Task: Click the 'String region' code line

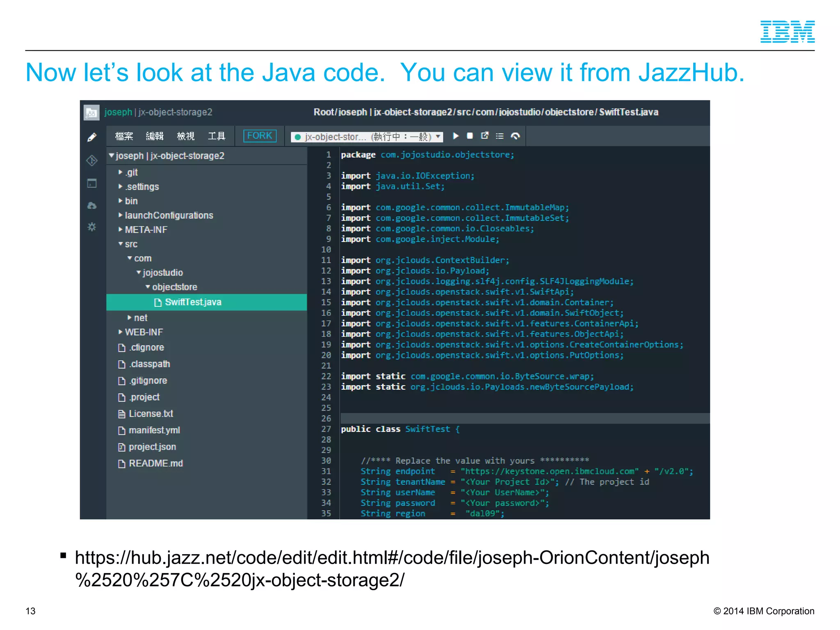Action: [x=432, y=514]
